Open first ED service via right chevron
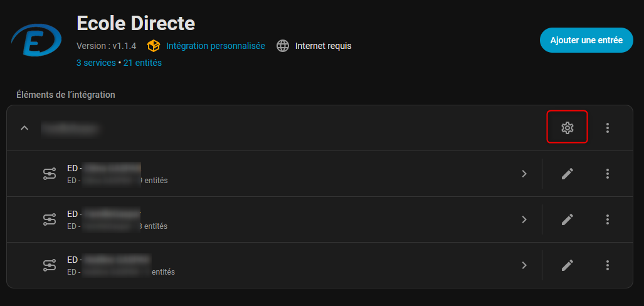Image resolution: width=644 pixels, height=306 pixels. click(x=524, y=174)
